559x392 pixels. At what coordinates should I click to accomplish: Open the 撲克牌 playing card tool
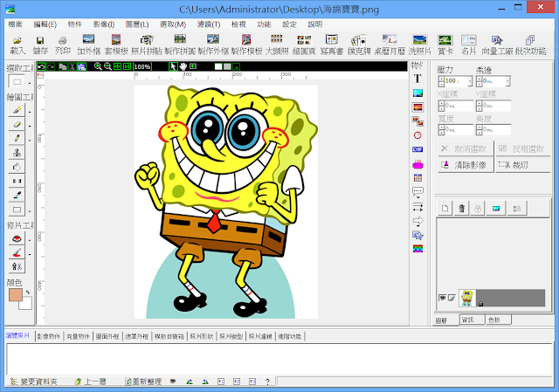(x=359, y=45)
